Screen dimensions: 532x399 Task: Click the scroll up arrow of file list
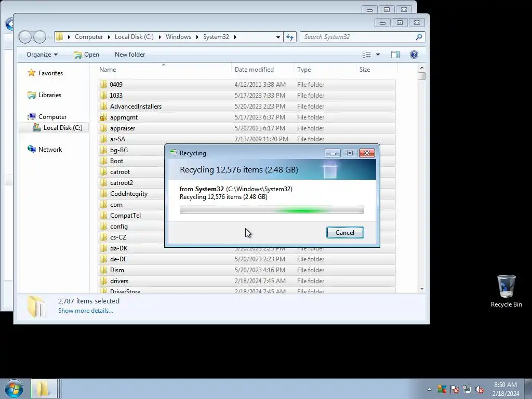(422, 68)
